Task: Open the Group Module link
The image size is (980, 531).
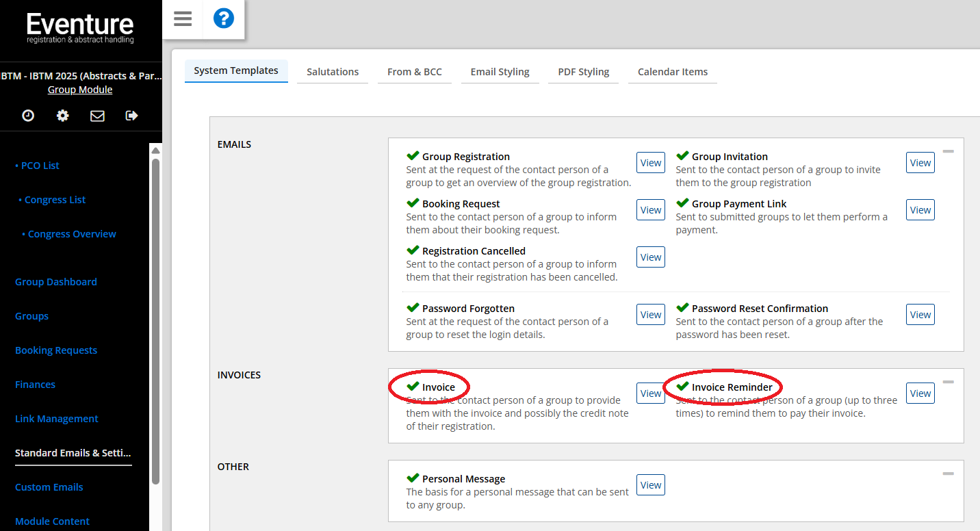Action: (80, 90)
